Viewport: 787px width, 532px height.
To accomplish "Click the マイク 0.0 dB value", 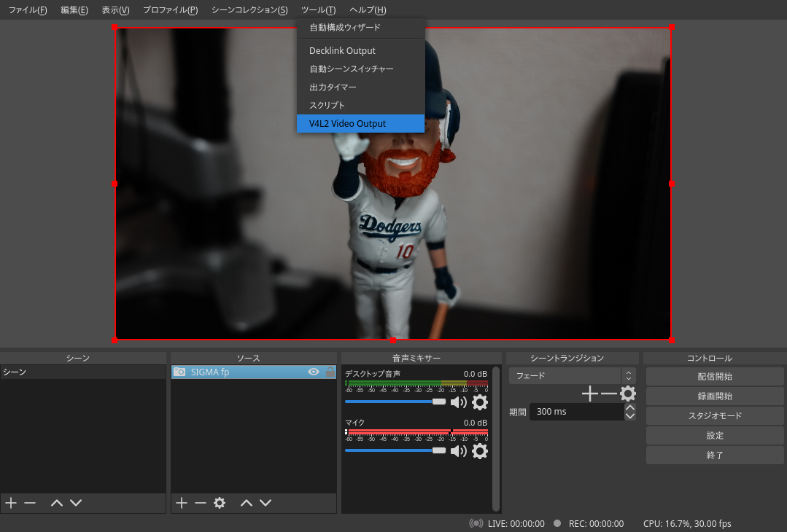I will click(x=476, y=423).
